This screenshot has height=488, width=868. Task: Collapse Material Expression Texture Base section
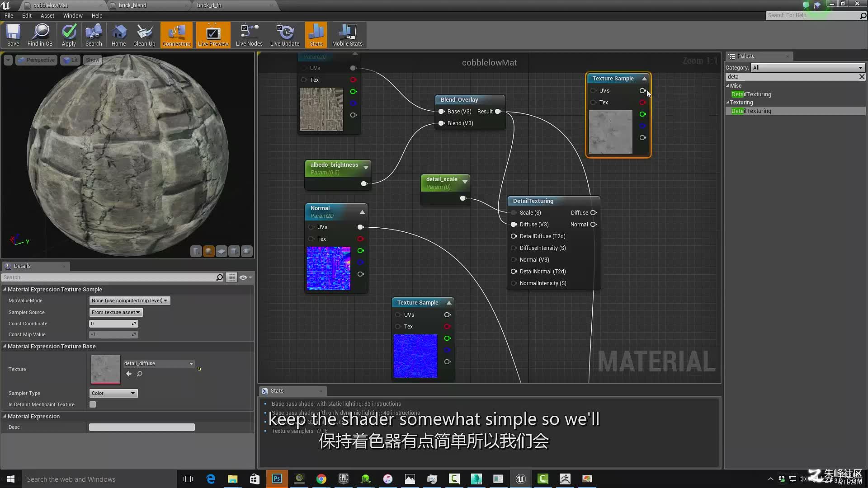click(5, 346)
